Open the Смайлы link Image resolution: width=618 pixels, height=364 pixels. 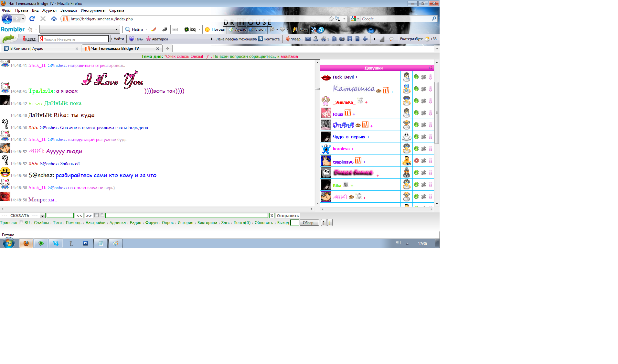(41, 223)
